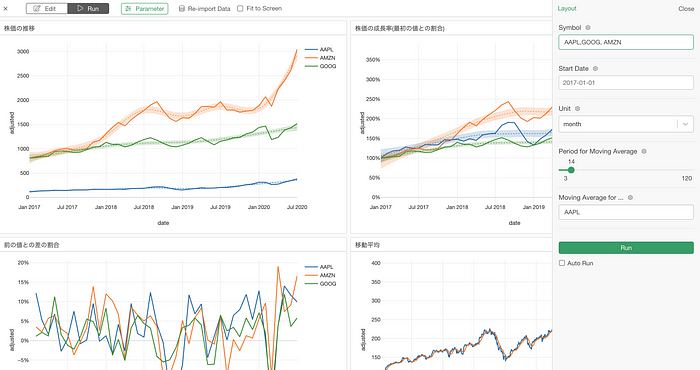Toggle the Parameter panel button

point(145,8)
